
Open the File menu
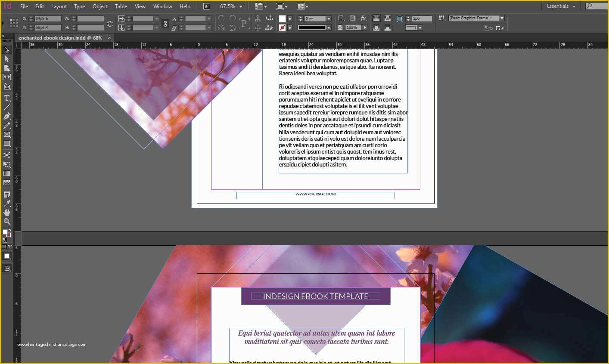click(x=24, y=6)
